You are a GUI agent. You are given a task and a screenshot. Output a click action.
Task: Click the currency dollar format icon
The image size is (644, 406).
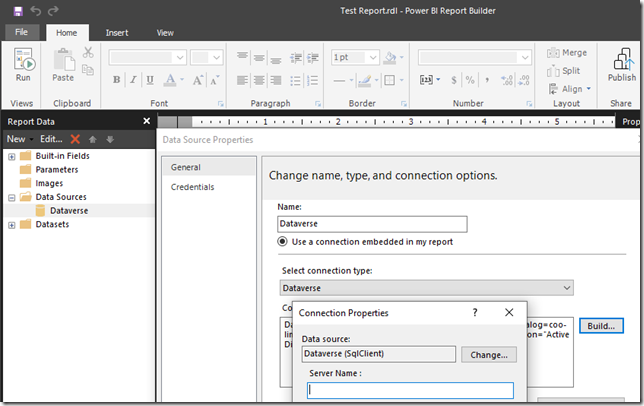(x=453, y=80)
